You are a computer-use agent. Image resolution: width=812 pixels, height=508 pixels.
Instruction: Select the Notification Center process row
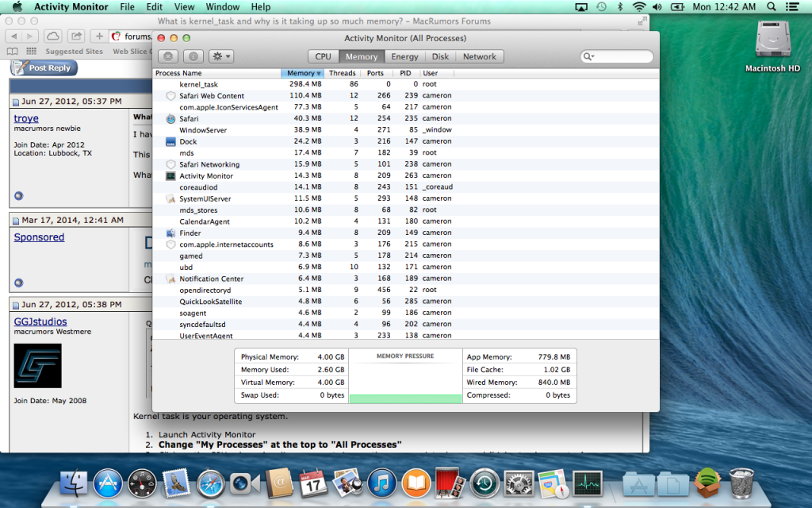tap(406, 279)
